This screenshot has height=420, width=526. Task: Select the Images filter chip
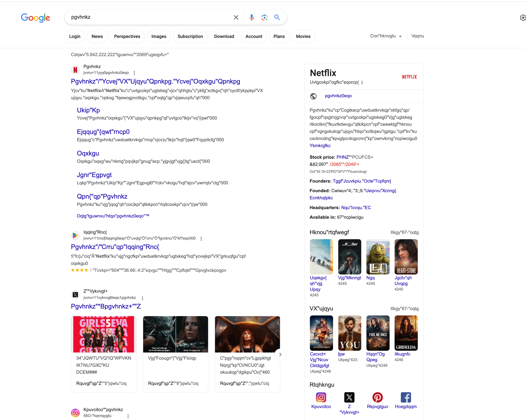coord(159,36)
